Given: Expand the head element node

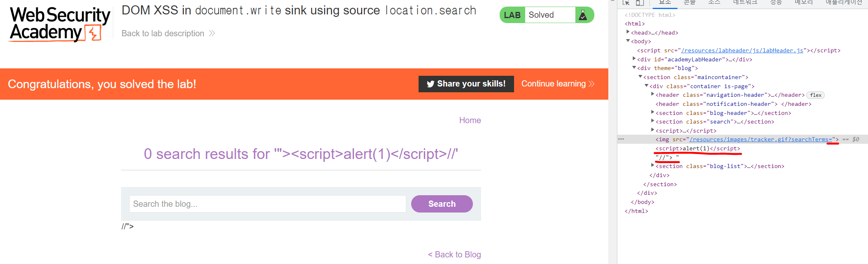Looking at the screenshot, I should (628, 32).
